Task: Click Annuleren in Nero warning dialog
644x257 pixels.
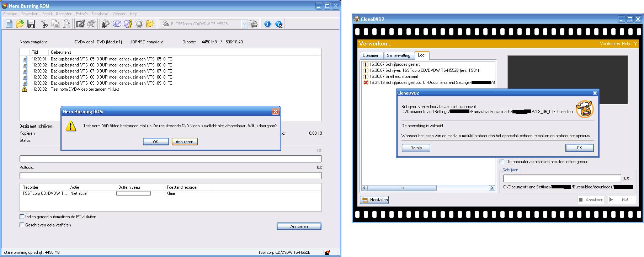Action: (x=185, y=142)
